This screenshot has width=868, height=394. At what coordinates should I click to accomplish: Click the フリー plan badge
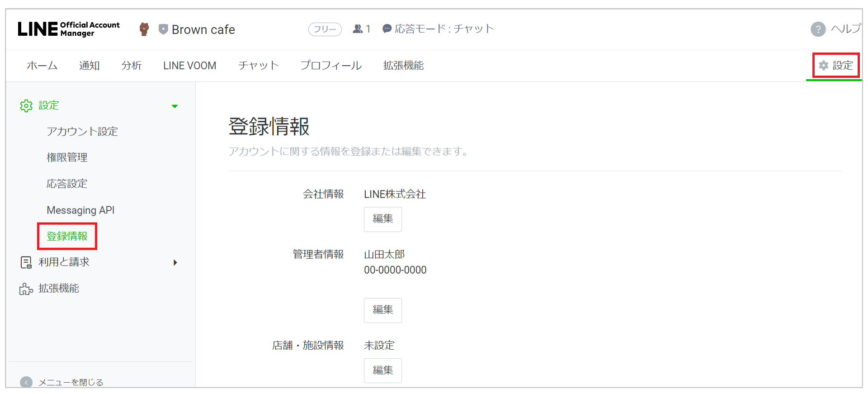[325, 29]
